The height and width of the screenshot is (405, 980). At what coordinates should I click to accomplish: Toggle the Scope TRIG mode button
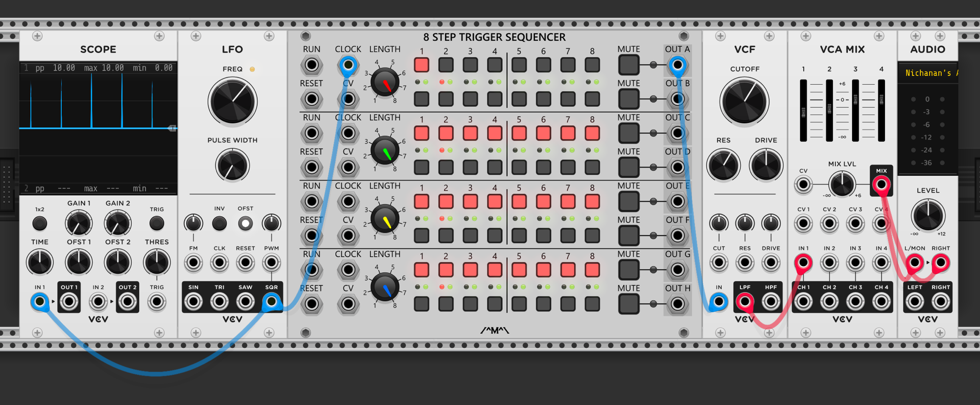click(157, 223)
